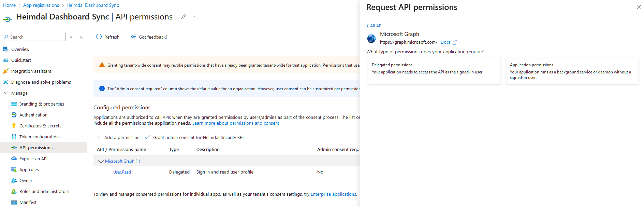Click the Microsoft Graph logo icon
644x207 pixels.
click(x=371, y=39)
